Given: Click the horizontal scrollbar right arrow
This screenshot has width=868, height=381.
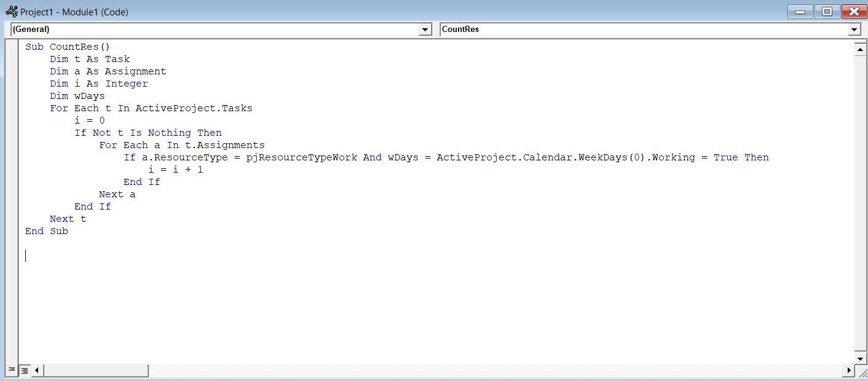Looking at the screenshot, I should (850, 370).
